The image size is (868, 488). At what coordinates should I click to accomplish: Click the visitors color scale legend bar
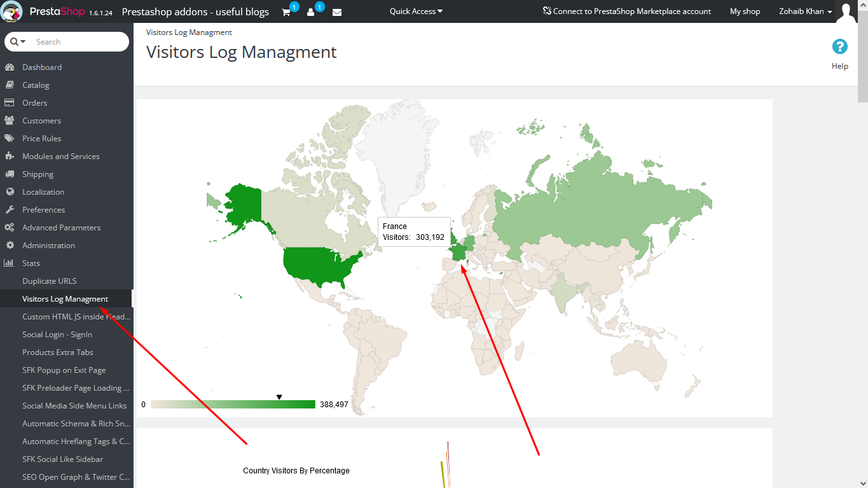click(x=233, y=404)
